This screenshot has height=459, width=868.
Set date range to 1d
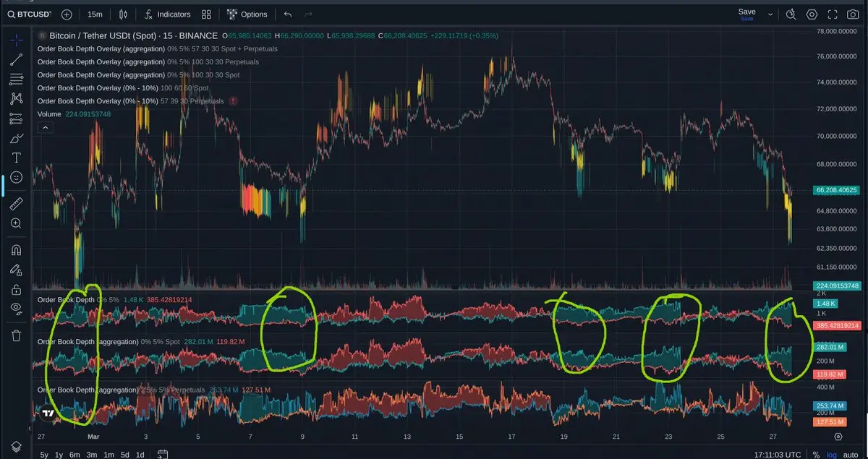click(x=140, y=455)
